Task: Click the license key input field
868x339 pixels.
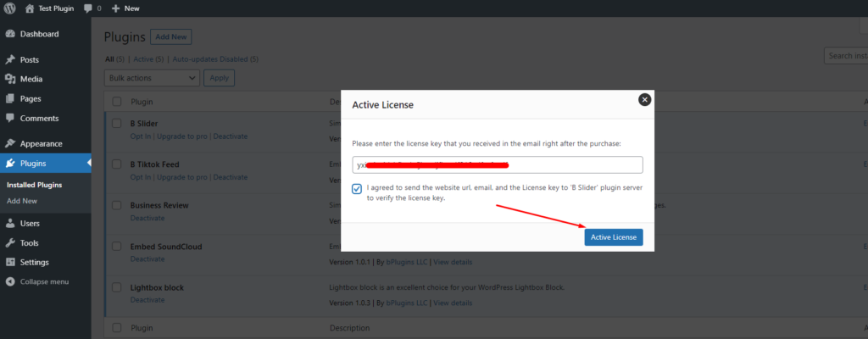Action: tap(498, 165)
